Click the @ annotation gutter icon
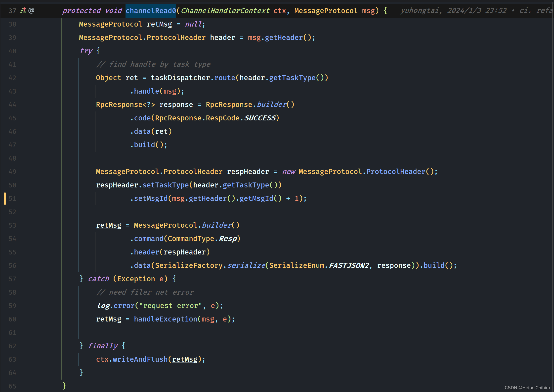Image resolution: width=554 pixels, height=392 pixels. click(x=31, y=11)
